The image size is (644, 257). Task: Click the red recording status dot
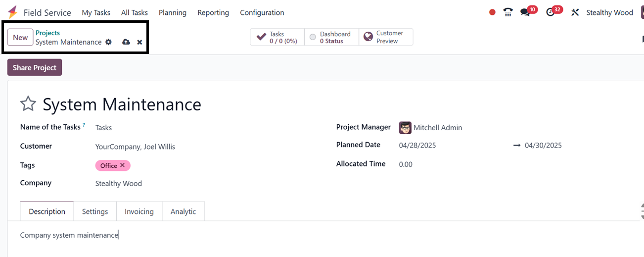pyautogui.click(x=492, y=12)
